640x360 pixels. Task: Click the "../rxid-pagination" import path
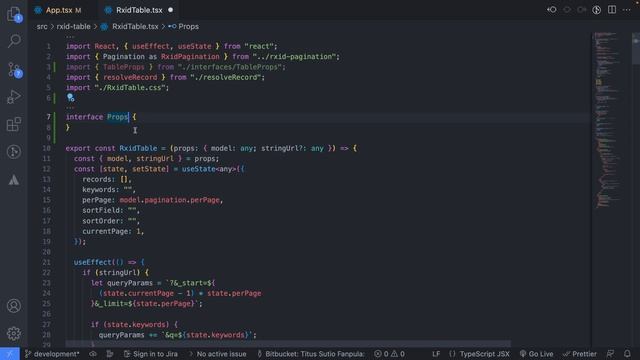294,57
